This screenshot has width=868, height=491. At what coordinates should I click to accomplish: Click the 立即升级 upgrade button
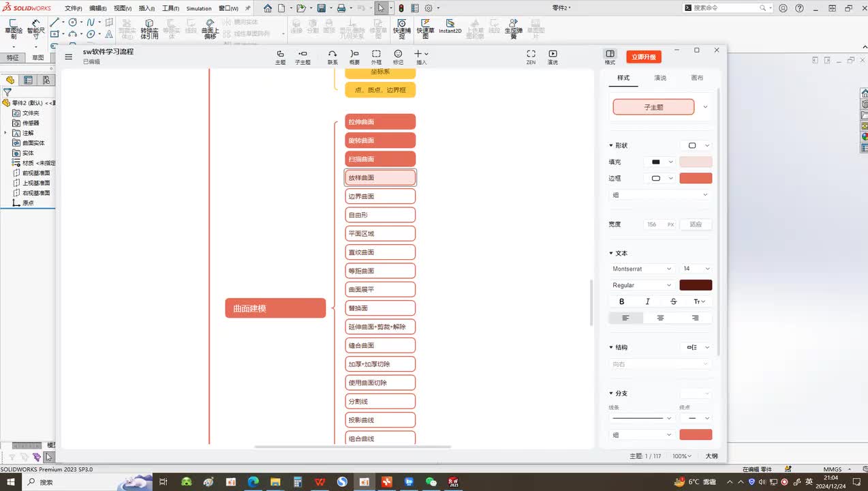tap(643, 57)
